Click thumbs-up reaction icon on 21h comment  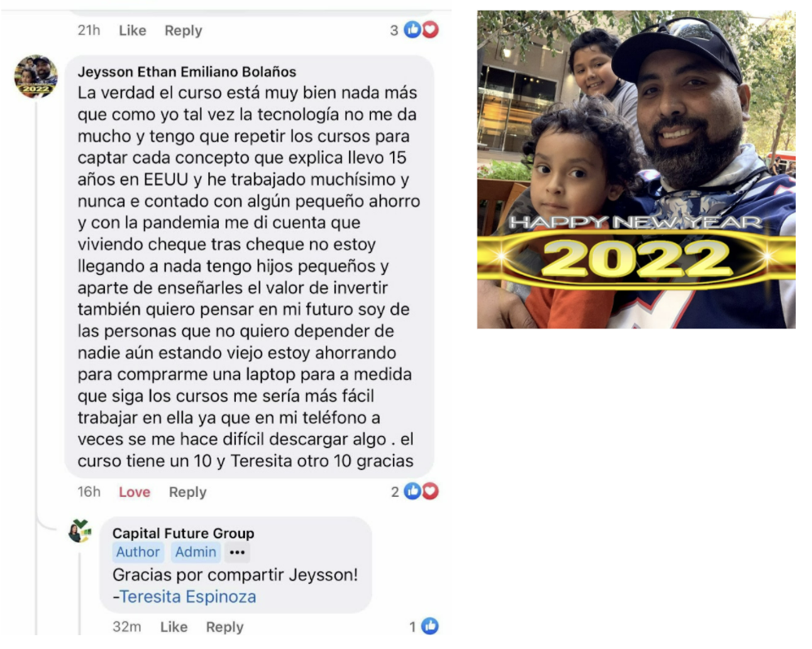pyautogui.click(x=413, y=30)
